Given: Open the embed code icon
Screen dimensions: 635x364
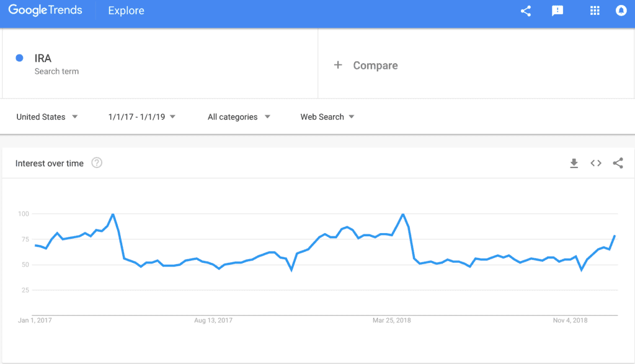Looking at the screenshot, I should [x=596, y=163].
